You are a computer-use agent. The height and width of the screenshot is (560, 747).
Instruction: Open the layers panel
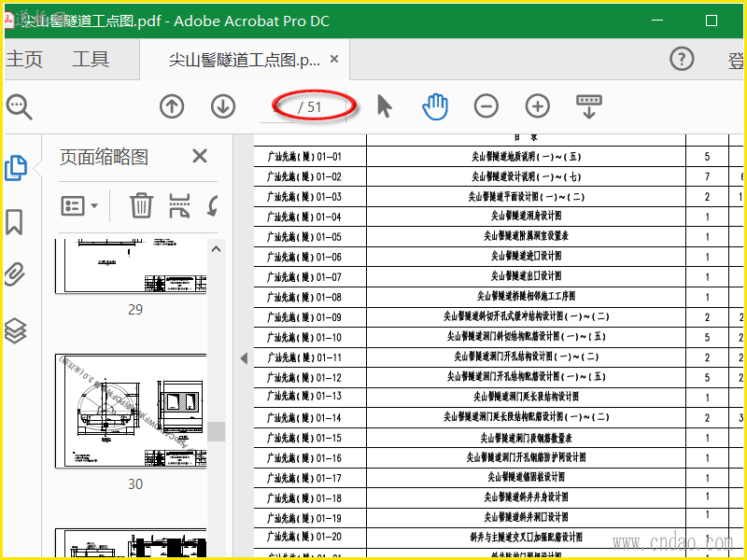[x=15, y=330]
